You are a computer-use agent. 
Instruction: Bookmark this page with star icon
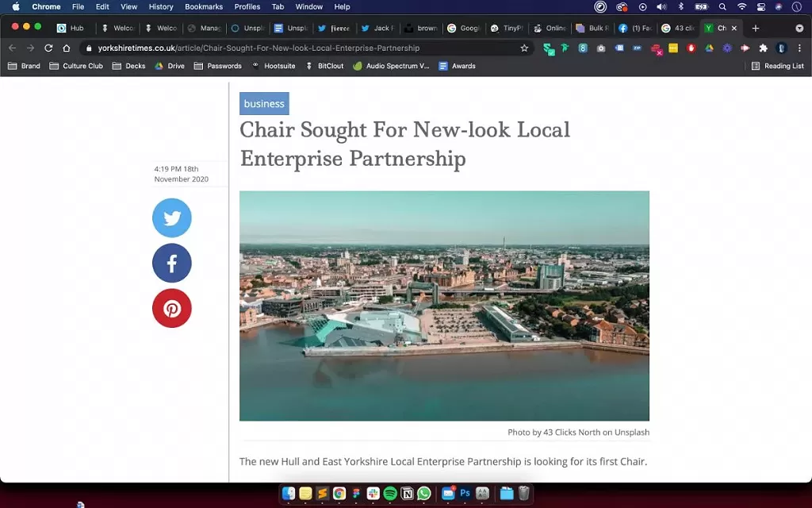(x=524, y=48)
